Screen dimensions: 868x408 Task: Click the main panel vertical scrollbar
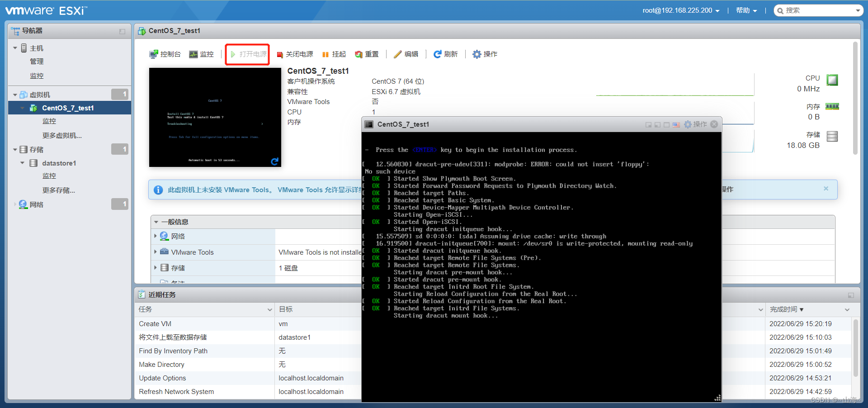pyautogui.click(x=855, y=98)
